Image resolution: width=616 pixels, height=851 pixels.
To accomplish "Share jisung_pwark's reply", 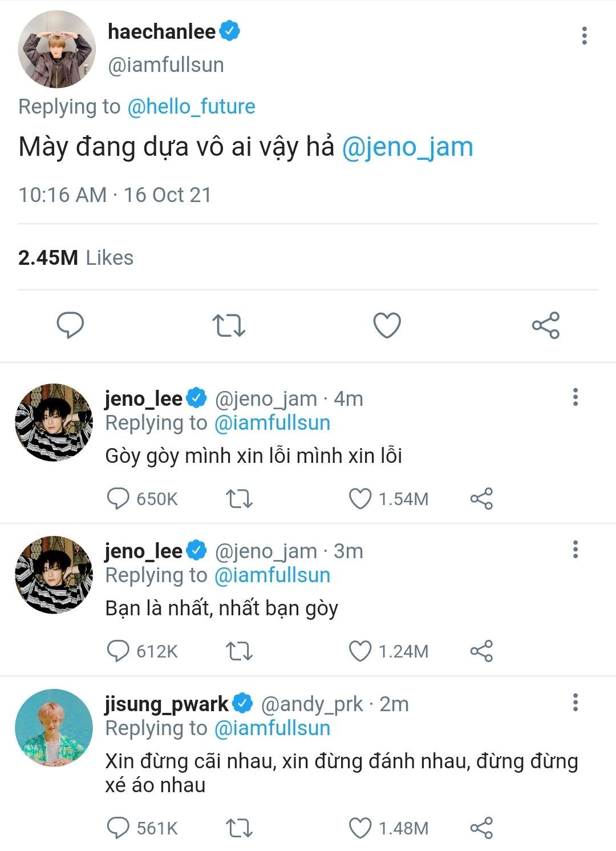I will (481, 828).
